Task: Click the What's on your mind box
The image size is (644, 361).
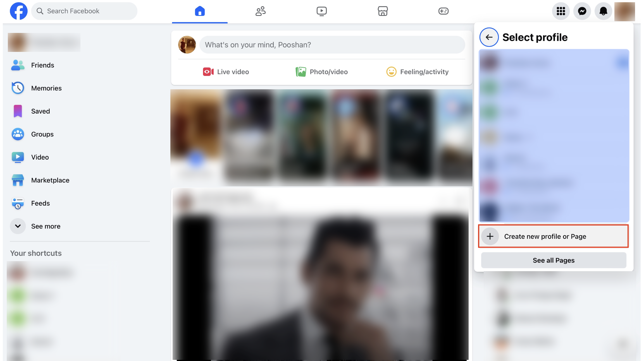Action: (x=332, y=45)
